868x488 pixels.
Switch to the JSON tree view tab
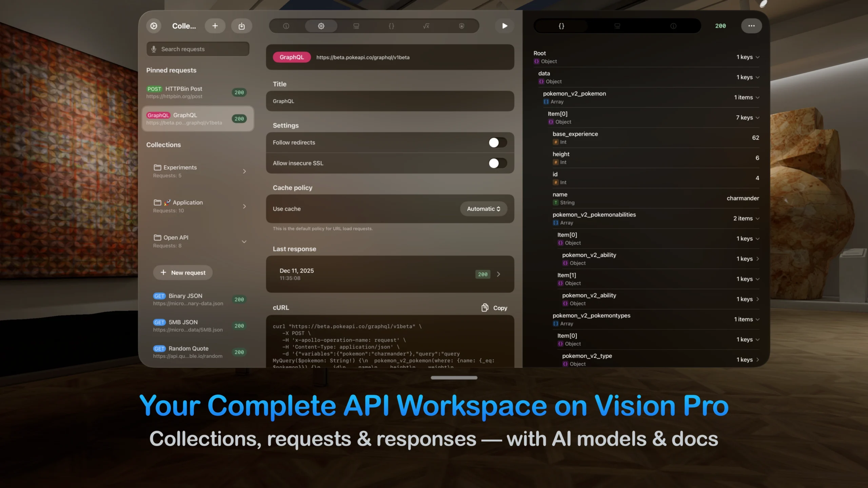click(x=561, y=26)
